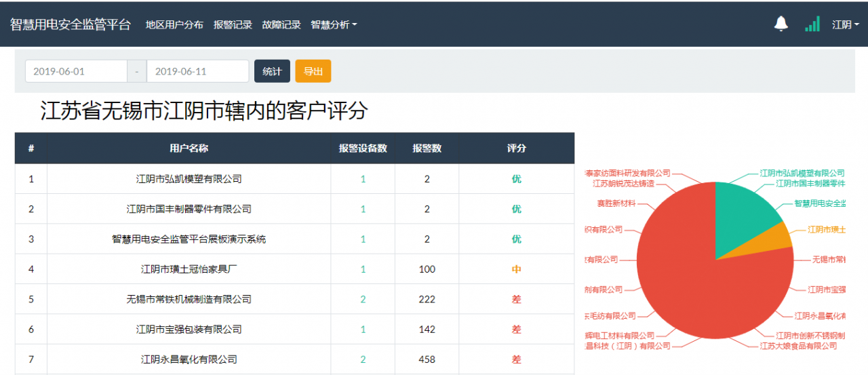This screenshot has width=868, height=375.
Task: Click the end date field 2019-06-11
Action: pyautogui.click(x=197, y=71)
